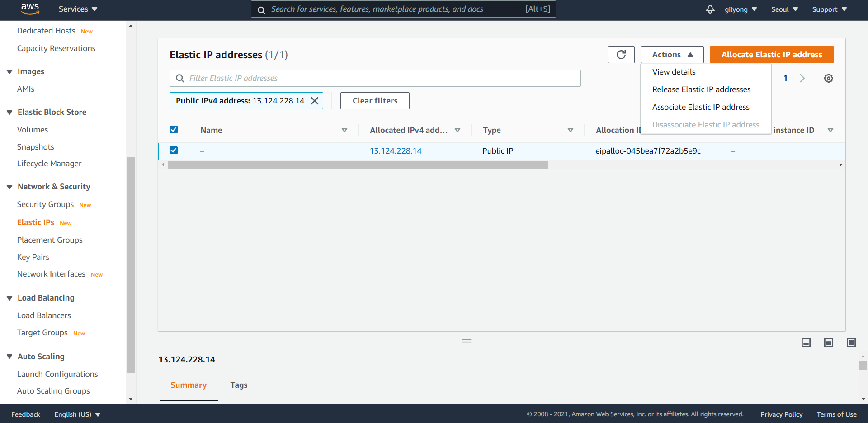Click the sidebar vertical scrollbar

coord(131,265)
